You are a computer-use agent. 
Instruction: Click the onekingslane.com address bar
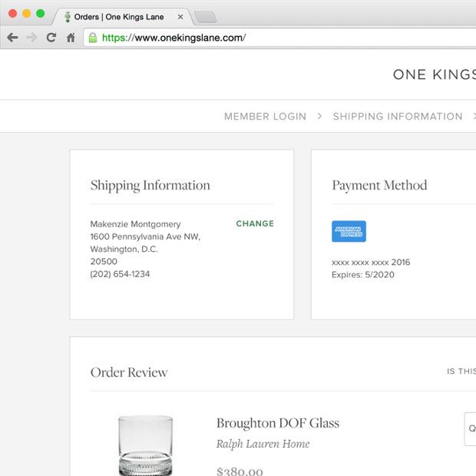pyautogui.click(x=284, y=38)
